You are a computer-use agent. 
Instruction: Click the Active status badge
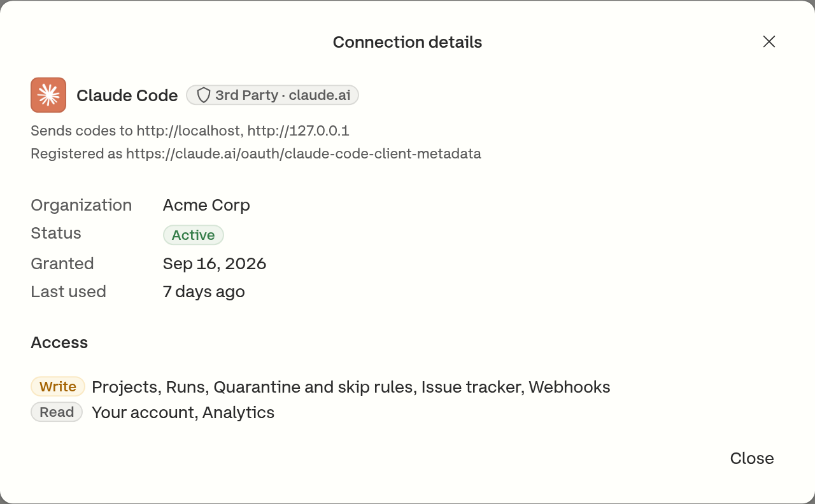coord(194,235)
